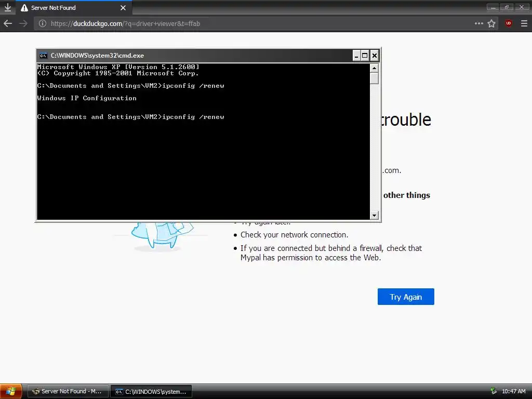Screen dimensions: 532x399
Task: Select the Server Not Found tab
Action: click(73, 7)
